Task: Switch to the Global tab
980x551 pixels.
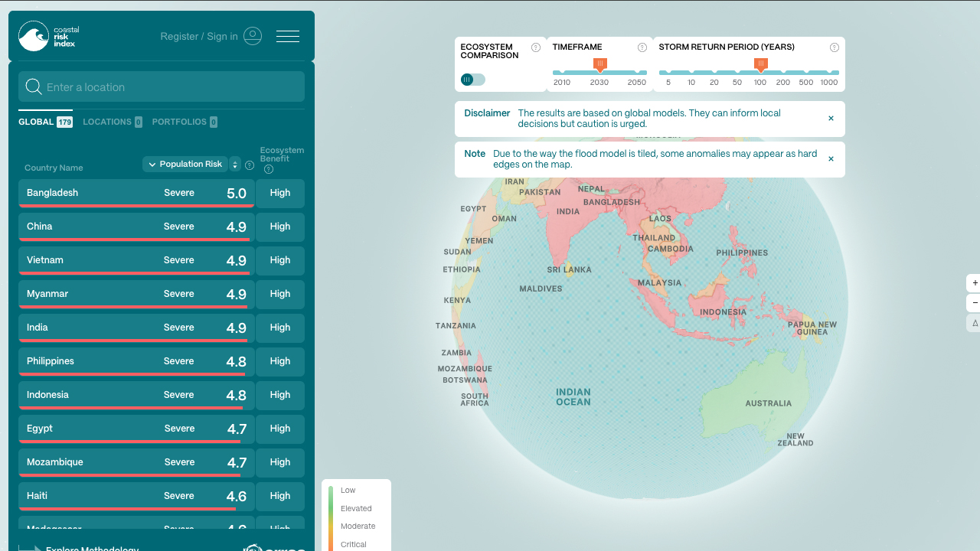Action: coord(45,122)
